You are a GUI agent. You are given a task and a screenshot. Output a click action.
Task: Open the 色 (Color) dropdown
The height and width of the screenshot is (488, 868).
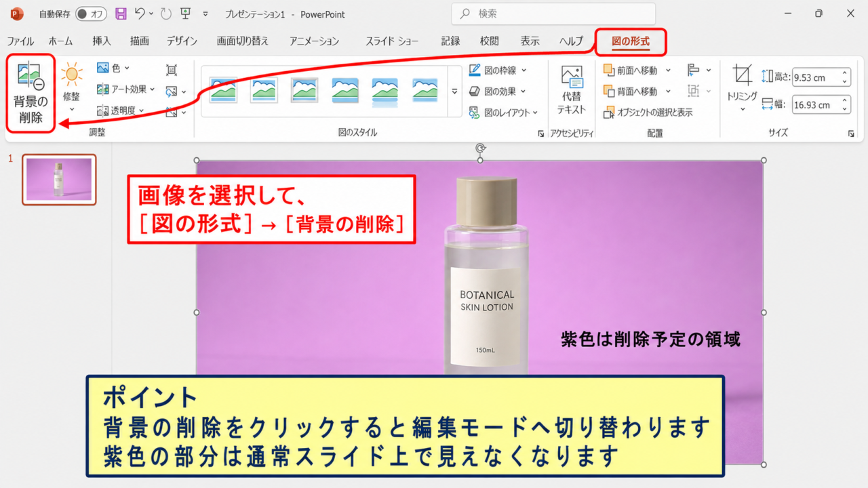tap(113, 68)
